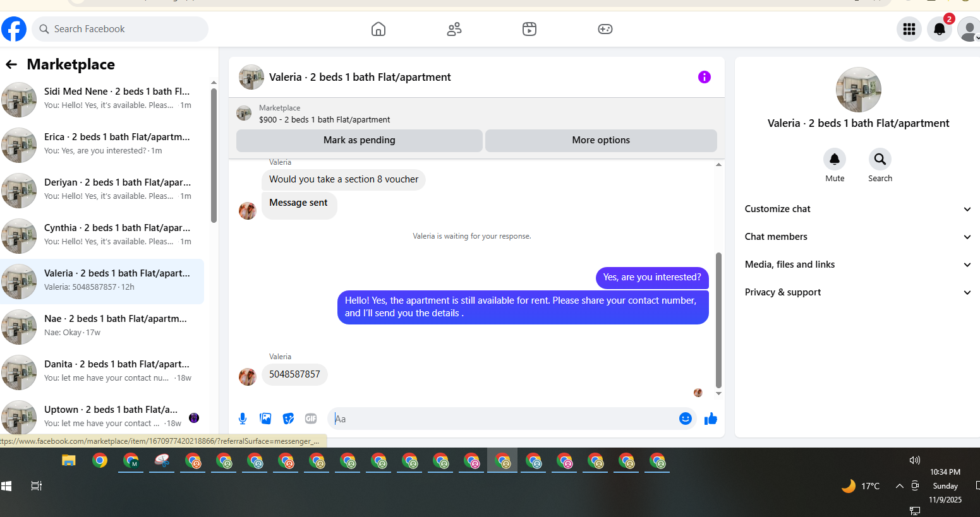Go to the Home feed icon
This screenshot has height=517, width=980.
tap(378, 29)
